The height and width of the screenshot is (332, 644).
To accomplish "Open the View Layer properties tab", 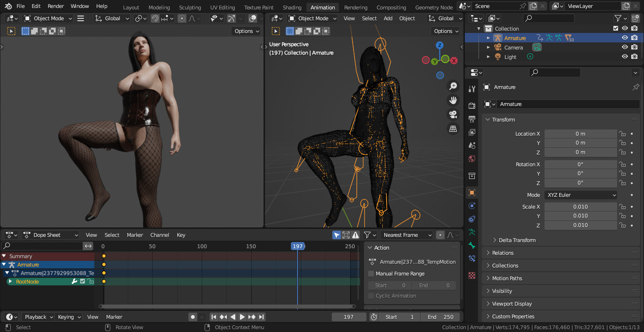I will pyautogui.click(x=472, y=132).
